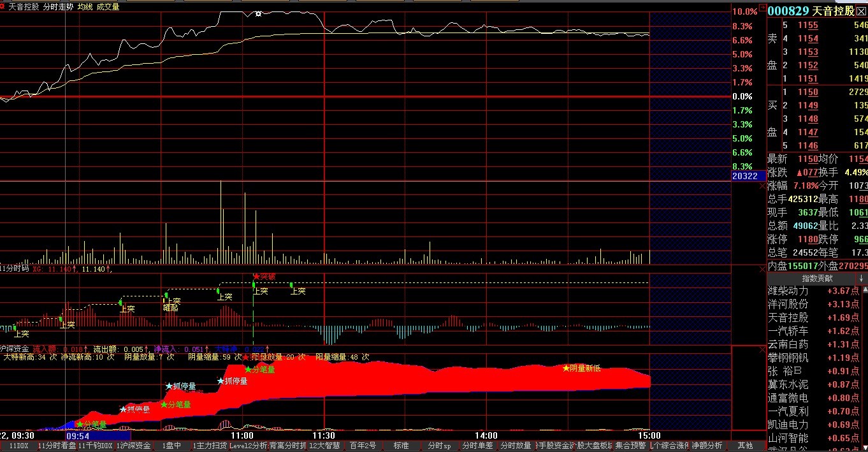Open the 其他 tab
The height and width of the screenshot is (452, 868).
tap(745, 446)
